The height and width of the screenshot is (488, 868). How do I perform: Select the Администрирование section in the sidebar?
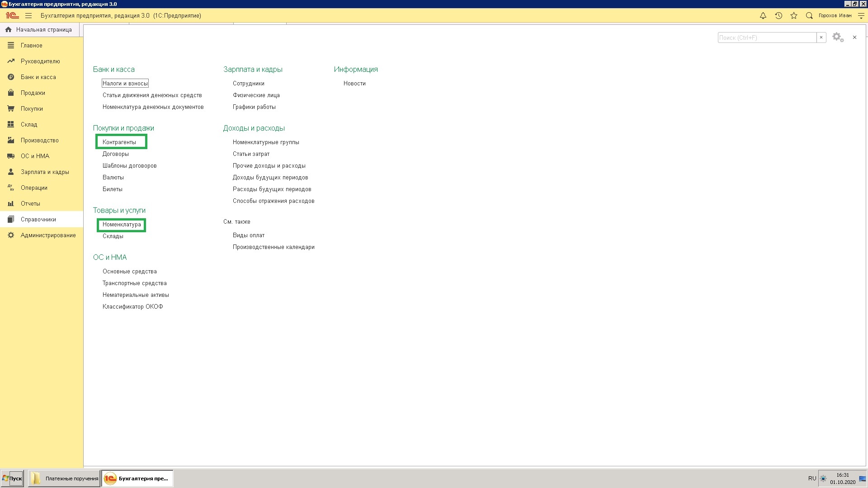tap(48, 235)
